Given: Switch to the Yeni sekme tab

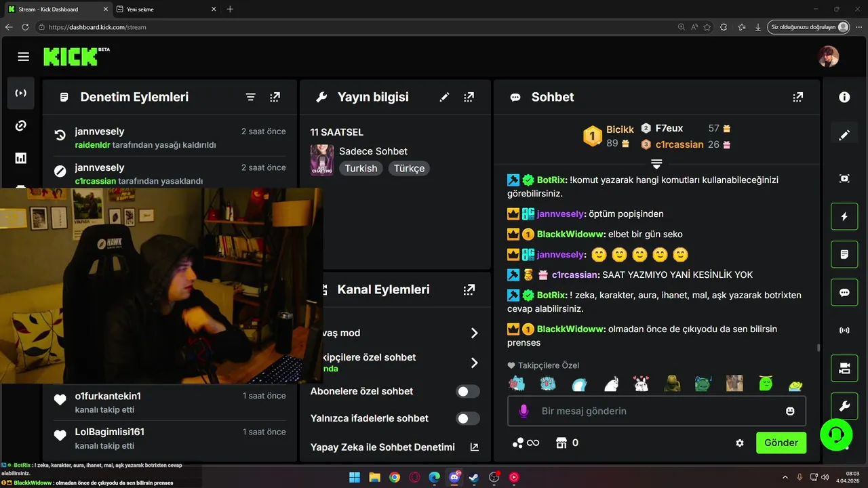Looking at the screenshot, I should 166,9.
